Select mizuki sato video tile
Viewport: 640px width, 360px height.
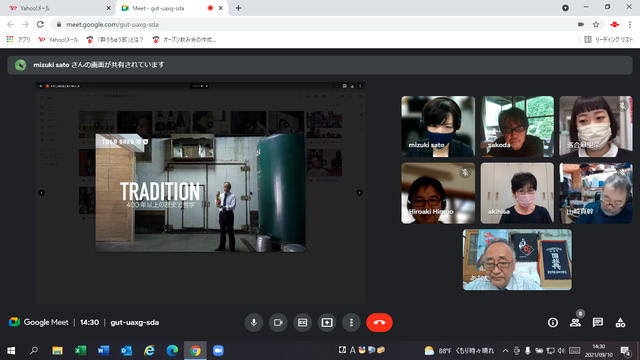point(438,127)
